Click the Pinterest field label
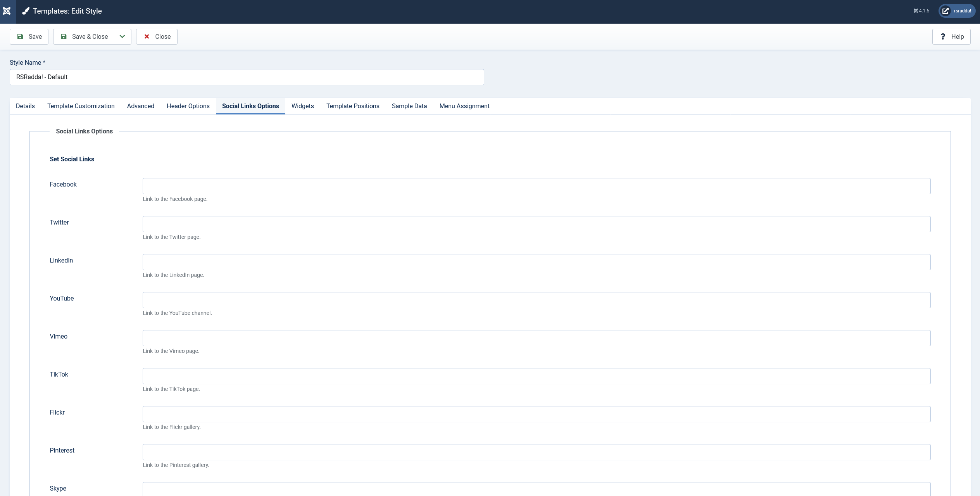The image size is (980, 496). click(62, 451)
